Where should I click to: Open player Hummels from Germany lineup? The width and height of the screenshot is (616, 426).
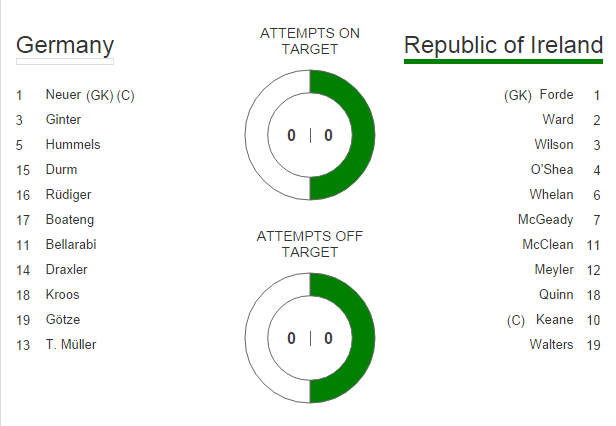pyautogui.click(x=73, y=145)
